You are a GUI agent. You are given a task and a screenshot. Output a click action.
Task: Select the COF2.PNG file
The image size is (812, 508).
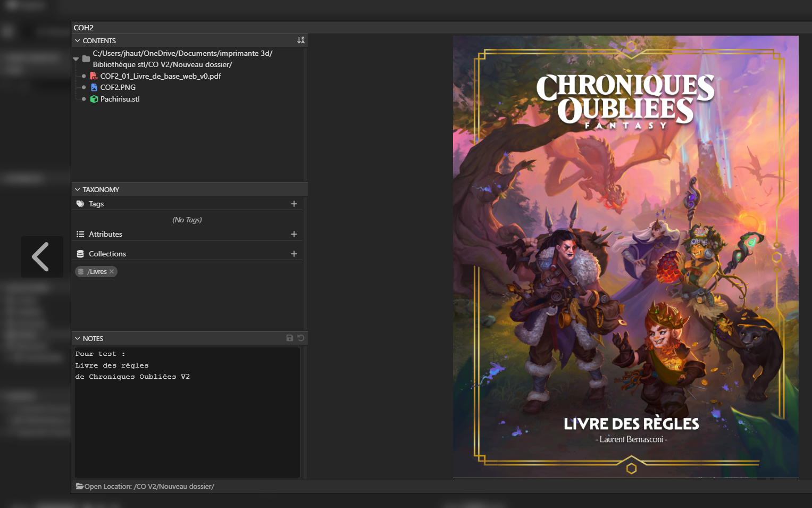click(x=118, y=87)
